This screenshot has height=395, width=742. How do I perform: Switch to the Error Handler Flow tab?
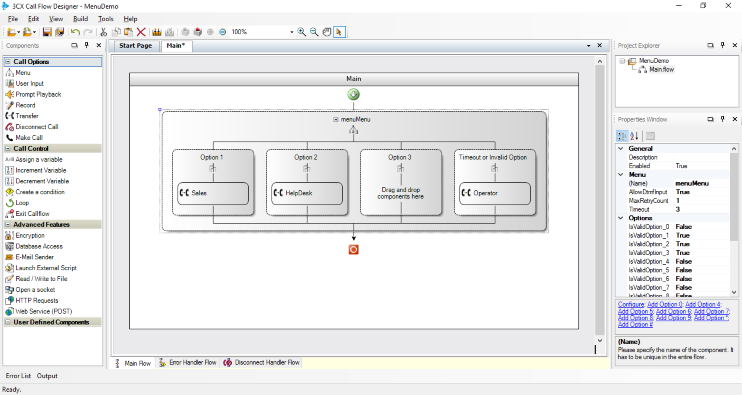(x=188, y=362)
